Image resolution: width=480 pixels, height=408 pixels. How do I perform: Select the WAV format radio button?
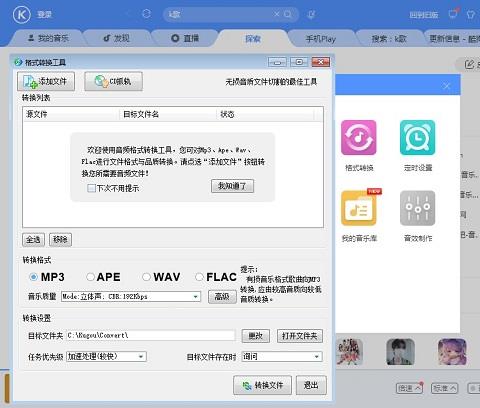(146, 277)
